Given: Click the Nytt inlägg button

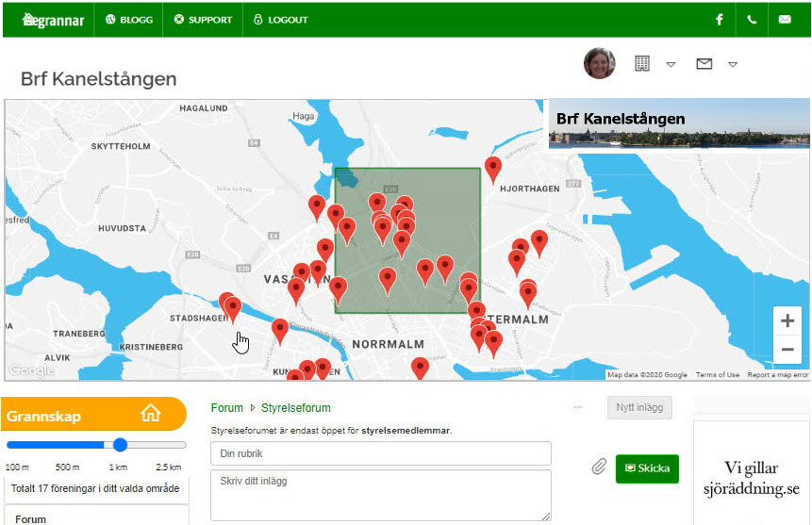Looking at the screenshot, I should [639, 407].
